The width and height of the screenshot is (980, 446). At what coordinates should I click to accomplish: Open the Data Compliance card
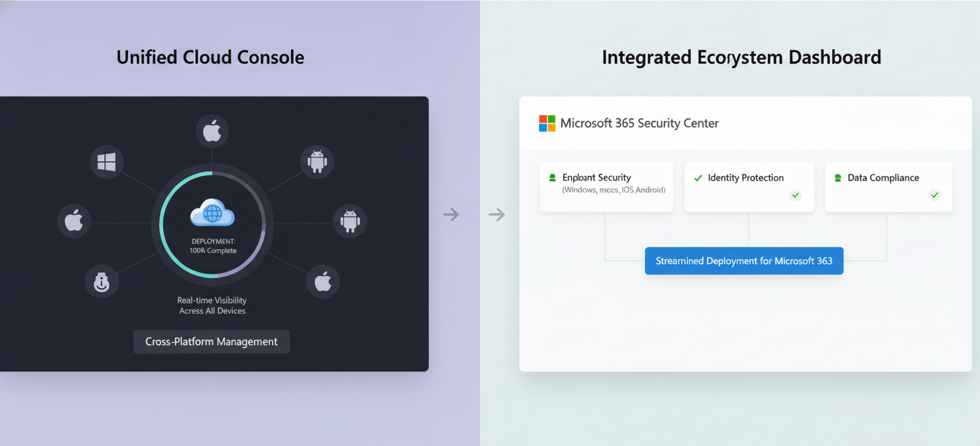888,187
